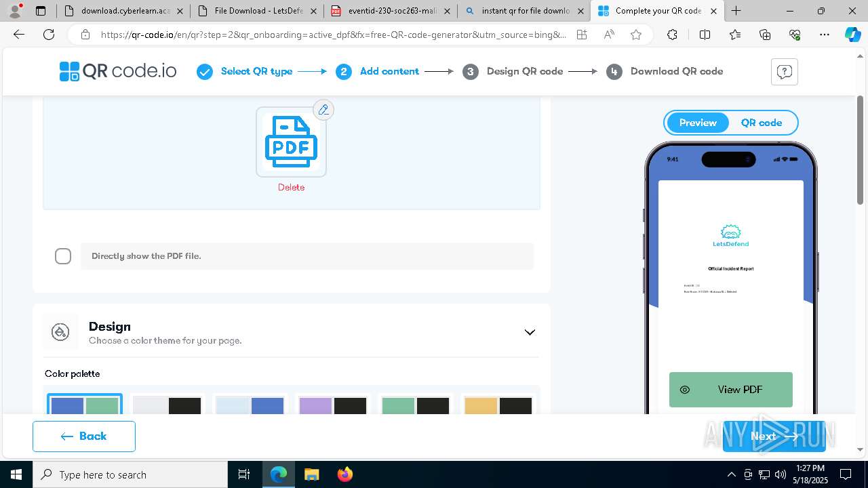
Task: Go to Download QR code step
Action: pyautogui.click(x=665, y=71)
